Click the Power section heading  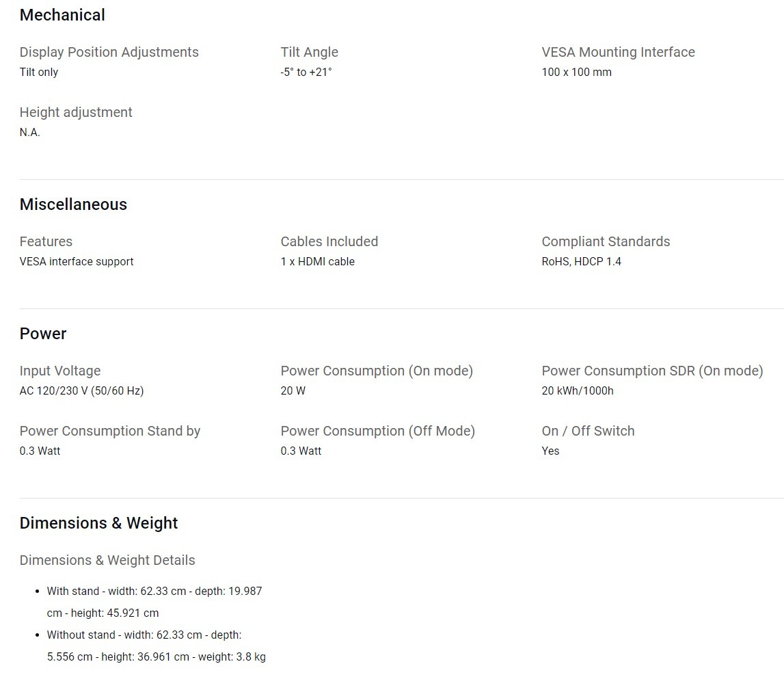[x=43, y=334]
